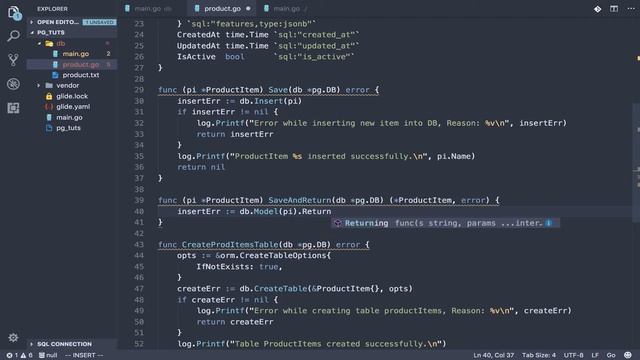Viewport: 640px width, 360px height.
Task: Click the SaveAndReturn function name
Action: coord(299,200)
